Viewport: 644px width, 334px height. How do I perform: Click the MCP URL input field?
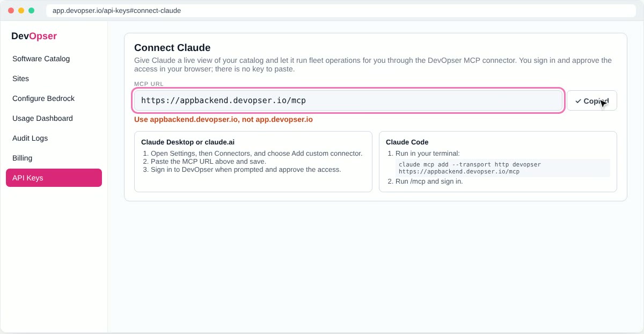(348, 100)
